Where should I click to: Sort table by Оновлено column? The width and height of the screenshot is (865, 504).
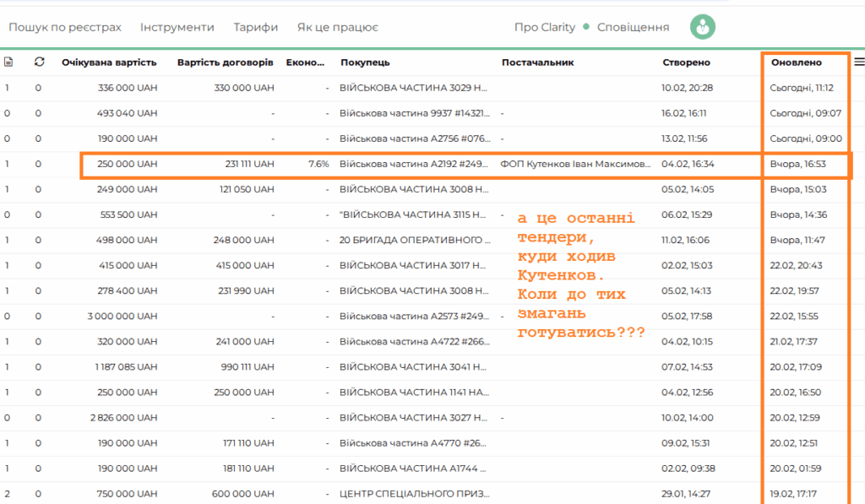click(x=796, y=62)
